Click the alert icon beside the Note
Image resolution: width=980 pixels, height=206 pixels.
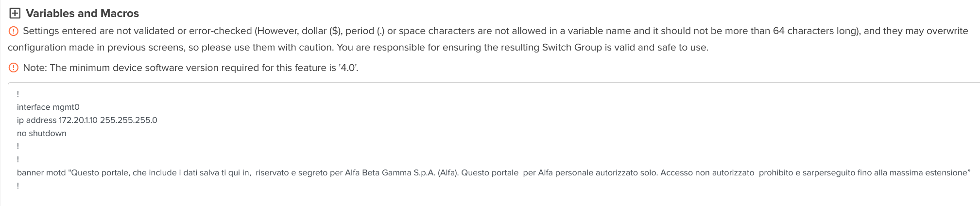coord(14,68)
